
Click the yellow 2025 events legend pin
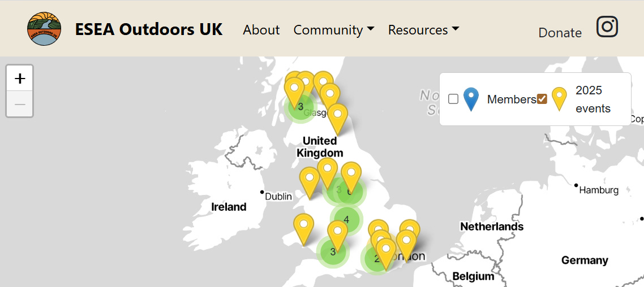click(x=559, y=99)
